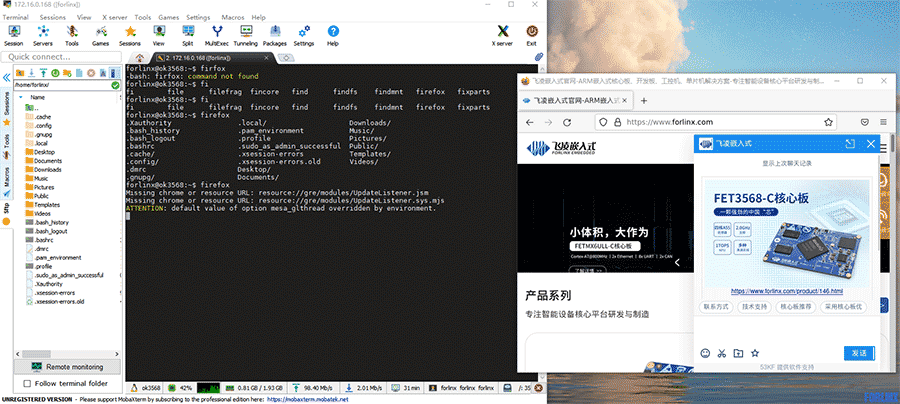Click the Quick connect input field
The height and width of the screenshot is (404, 900).
[61, 57]
